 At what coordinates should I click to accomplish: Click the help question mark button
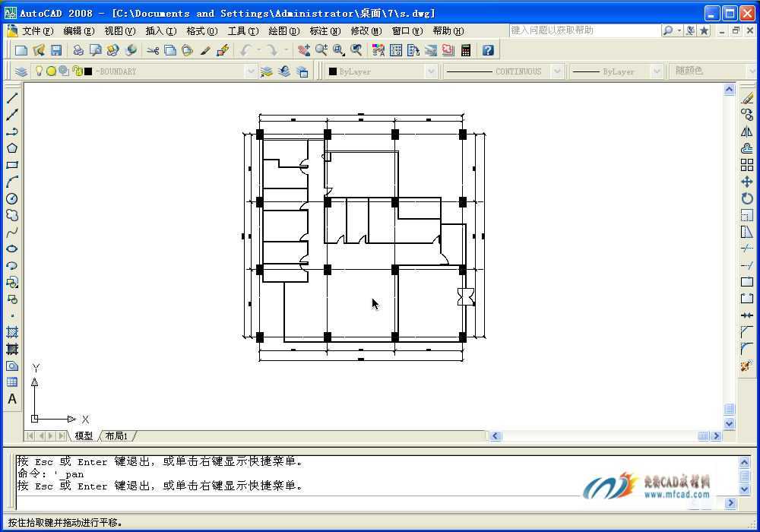click(x=488, y=50)
